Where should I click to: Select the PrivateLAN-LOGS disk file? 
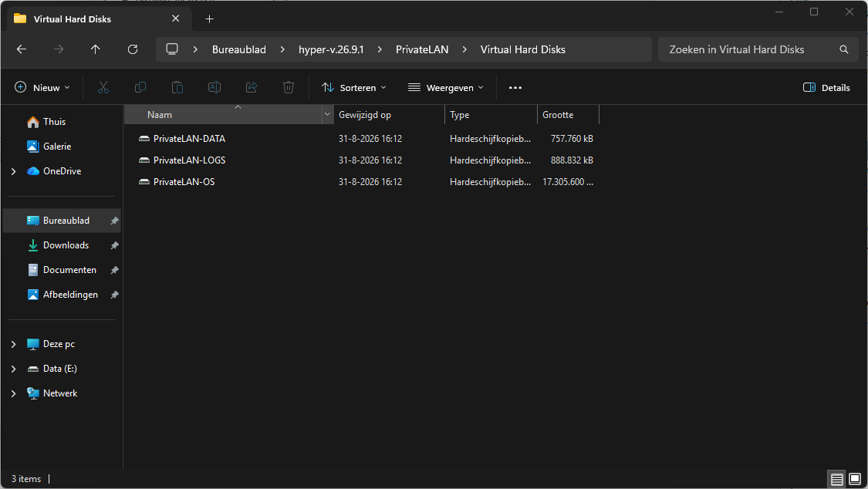pos(189,160)
